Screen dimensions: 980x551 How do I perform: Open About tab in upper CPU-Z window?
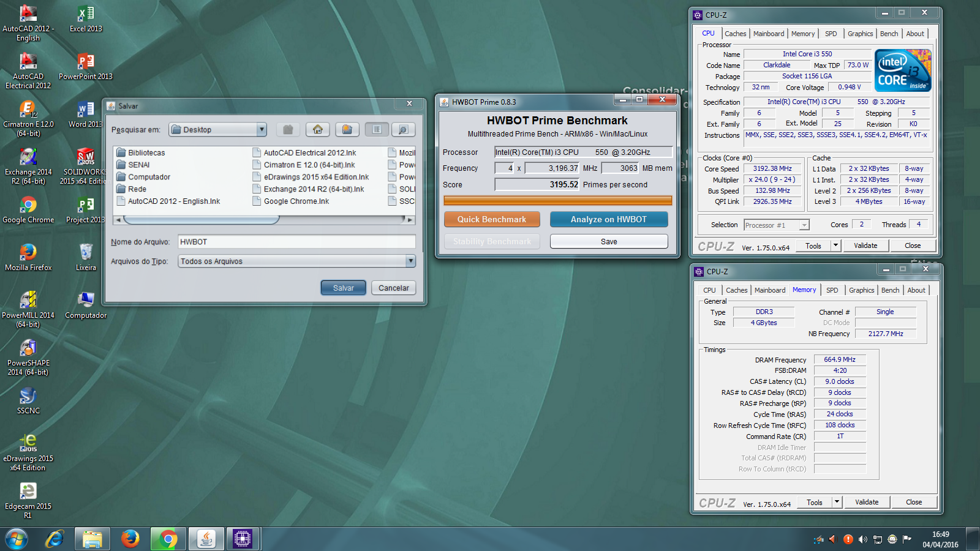915,34
